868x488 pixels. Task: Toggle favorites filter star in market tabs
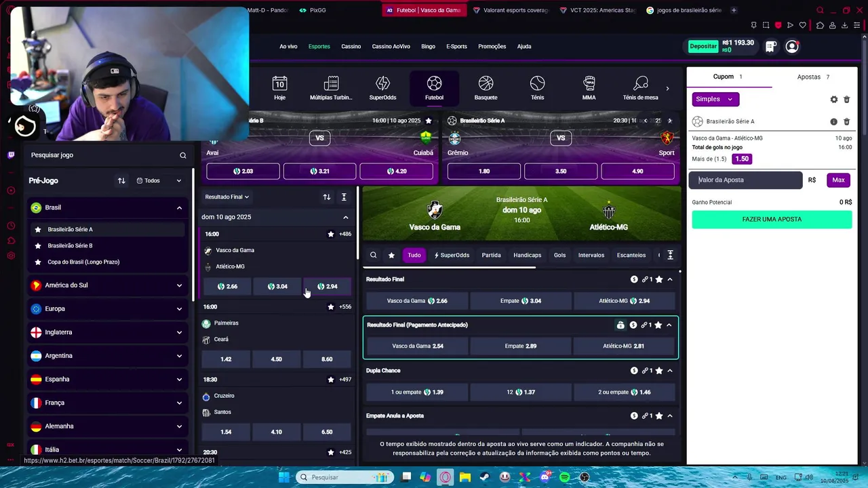point(391,255)
